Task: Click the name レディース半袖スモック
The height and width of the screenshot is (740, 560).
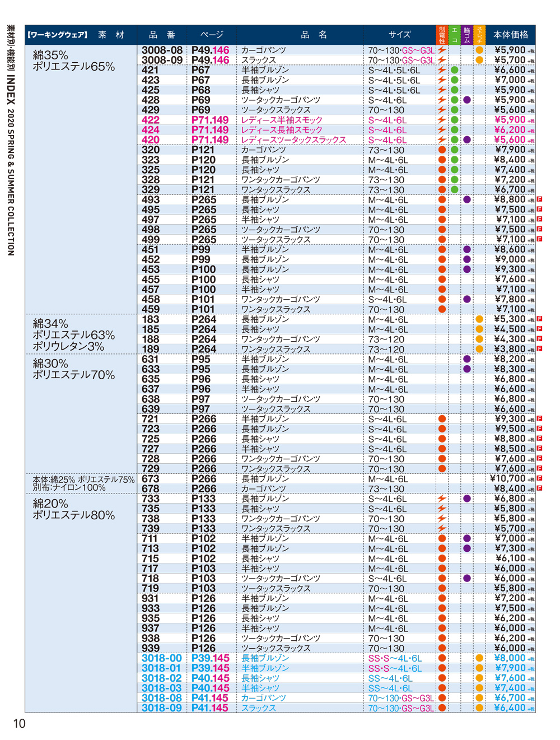Action: click(282, 120)
